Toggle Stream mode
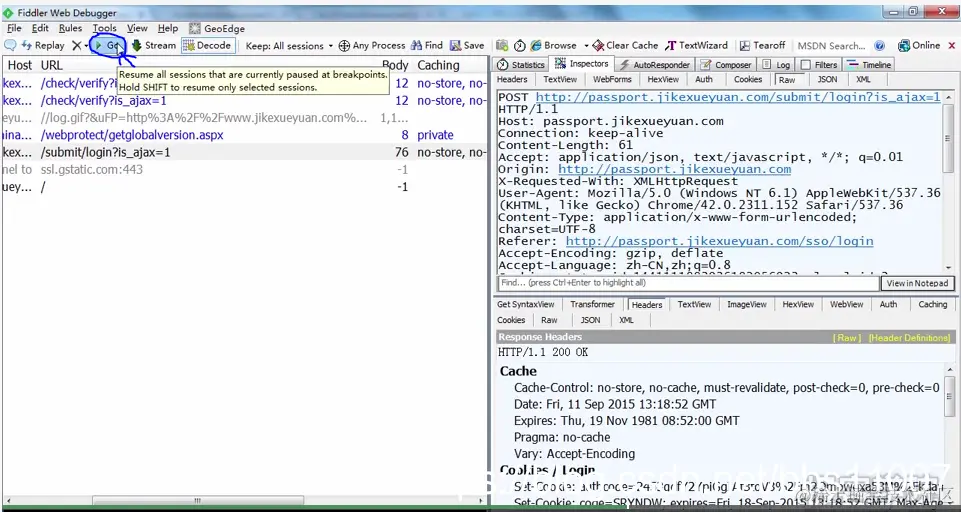The width and height of the screenshot is (961, 512). 154,45
